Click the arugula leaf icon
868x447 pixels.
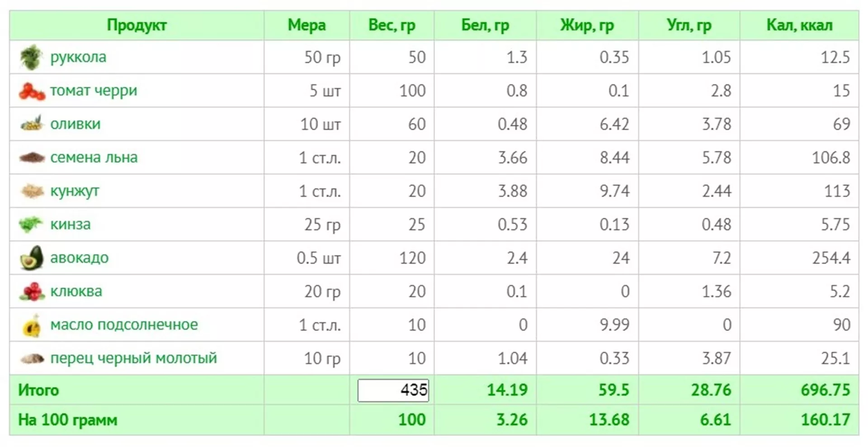(32, 57)
